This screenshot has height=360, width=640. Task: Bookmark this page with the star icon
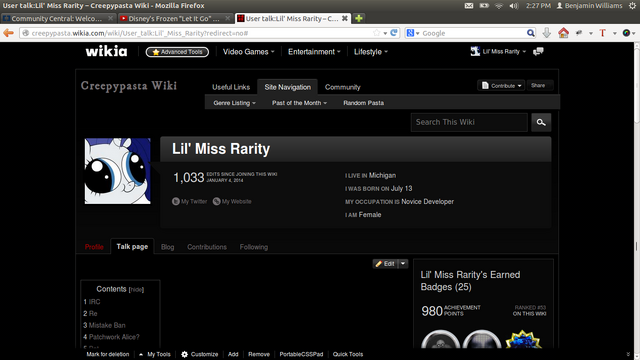(x=376, y=33)
